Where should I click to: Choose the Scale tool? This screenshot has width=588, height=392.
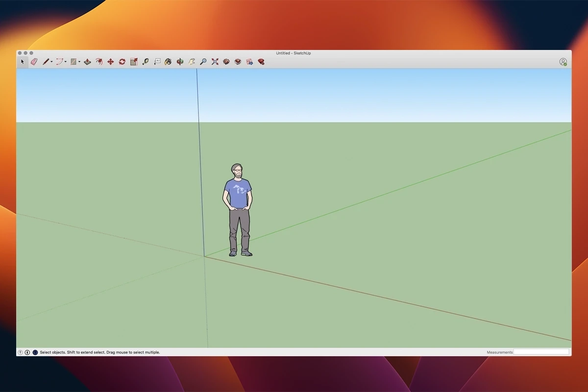point(133,61)
